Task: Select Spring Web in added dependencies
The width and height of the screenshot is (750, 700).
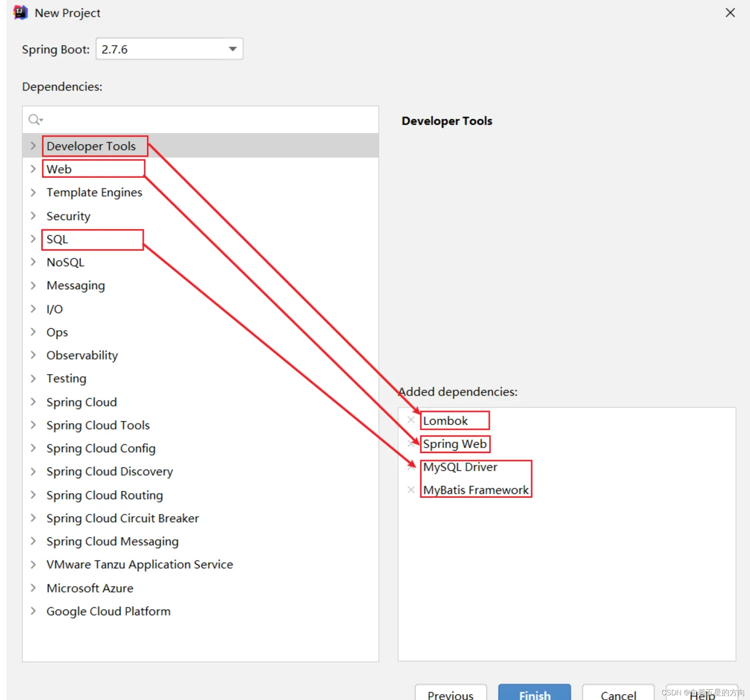Action: point(455,444)
